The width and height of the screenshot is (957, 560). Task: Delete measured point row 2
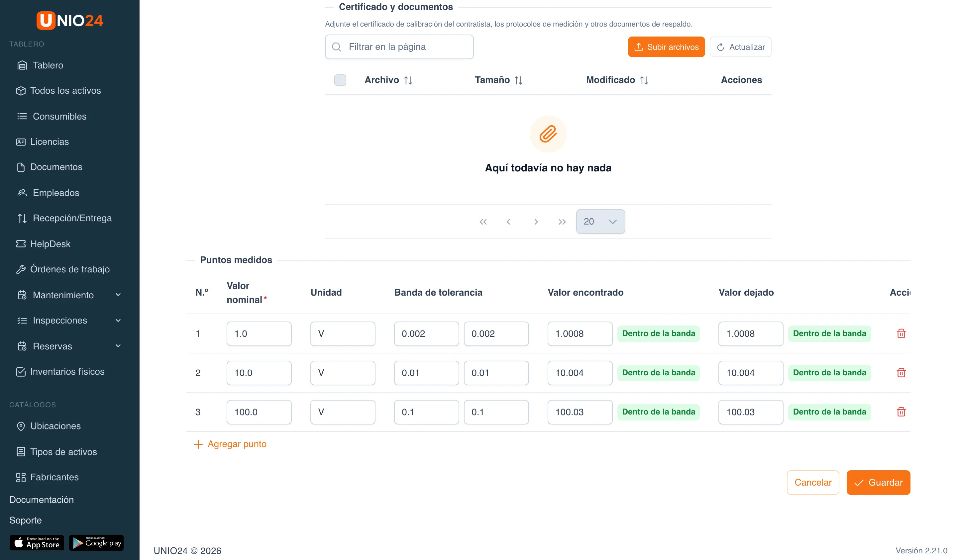(x=901, y=372)
